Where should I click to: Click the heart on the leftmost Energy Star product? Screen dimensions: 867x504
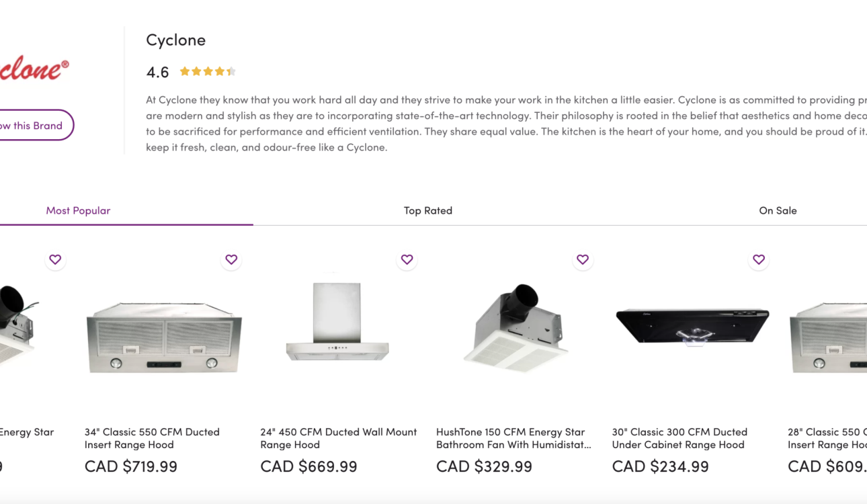[55, 259]
